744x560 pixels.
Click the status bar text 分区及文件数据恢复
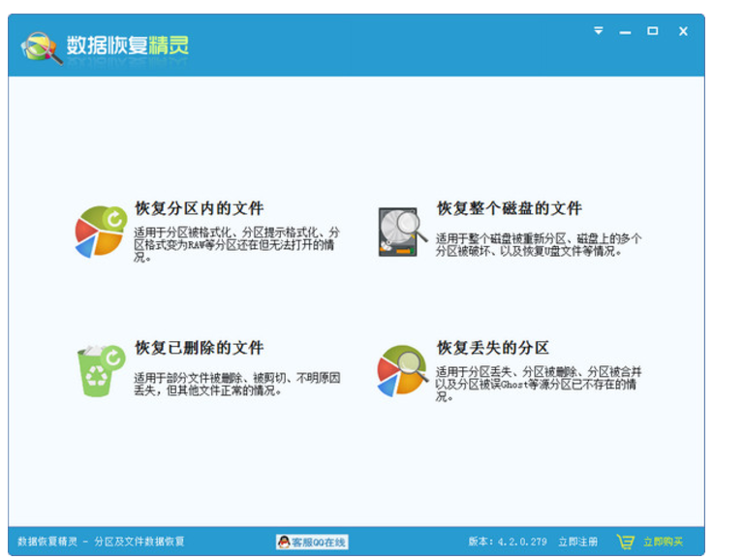(139, 542)
